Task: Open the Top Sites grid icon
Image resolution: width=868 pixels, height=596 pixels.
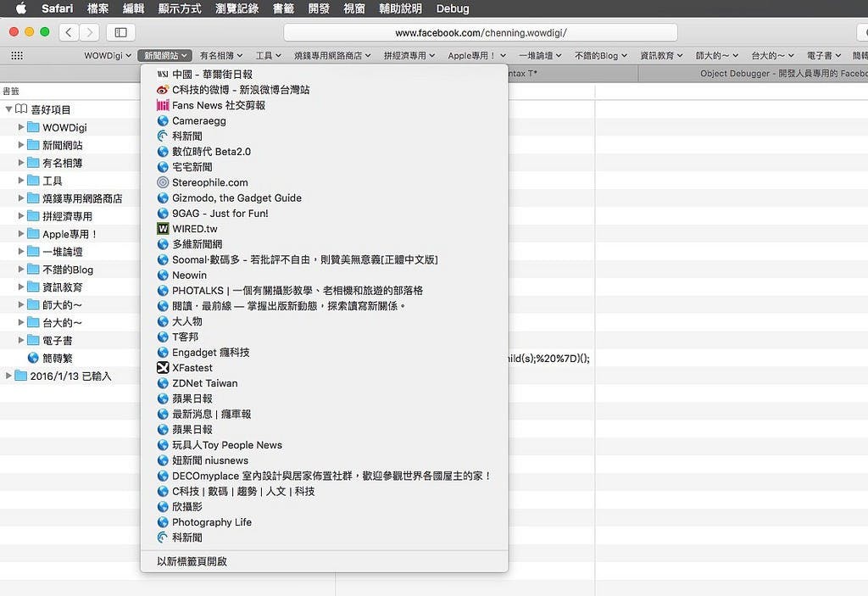Action: click(17, 55)
